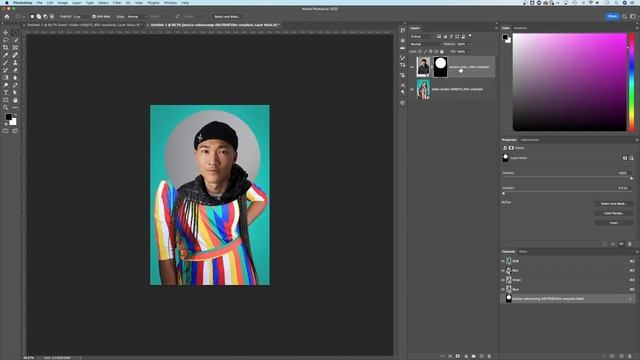Select the History Brush tool
640x360 pixels.
[x=6, y=70]
